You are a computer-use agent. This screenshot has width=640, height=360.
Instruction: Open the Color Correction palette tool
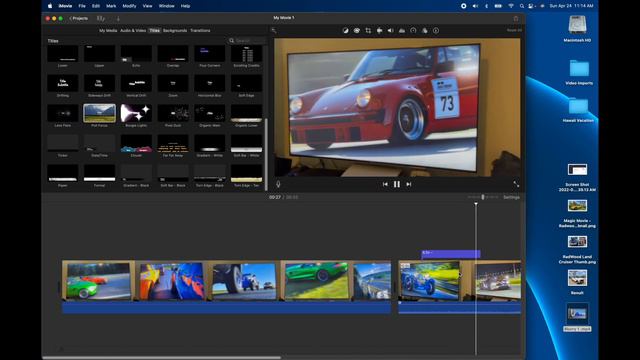357,31
